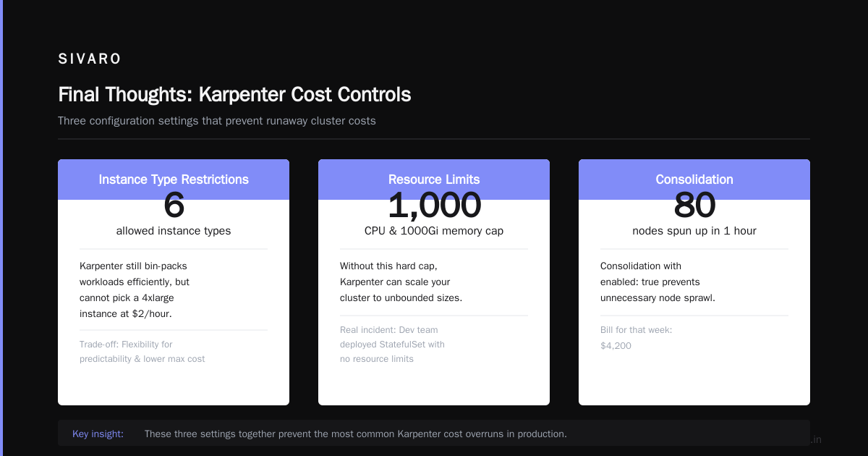
Task: Click the large number 6 statistic
Action: (174, 206)
